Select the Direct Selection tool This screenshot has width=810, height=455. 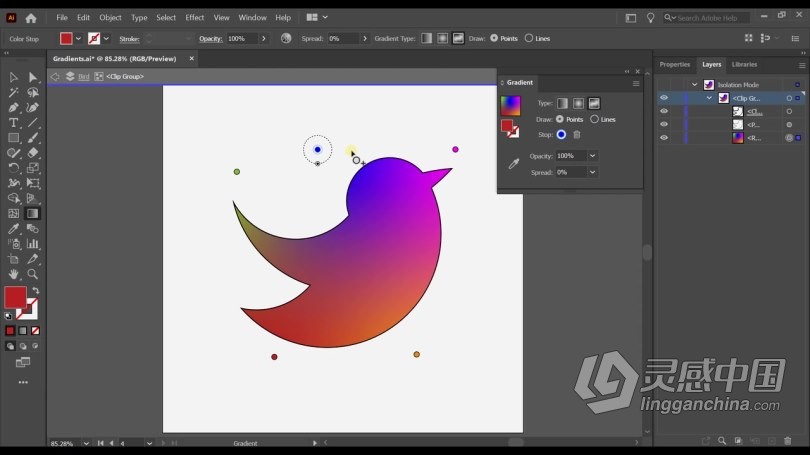point(33,77)
